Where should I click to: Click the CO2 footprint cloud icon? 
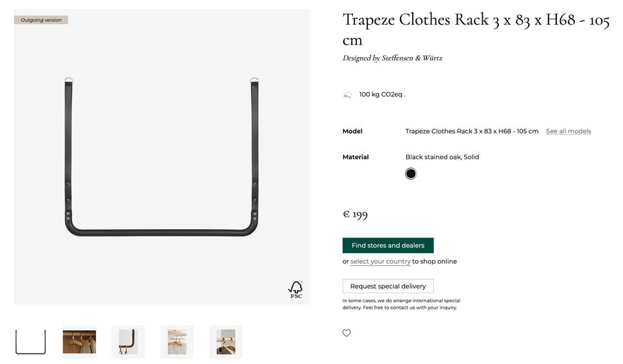coord(347,95)
